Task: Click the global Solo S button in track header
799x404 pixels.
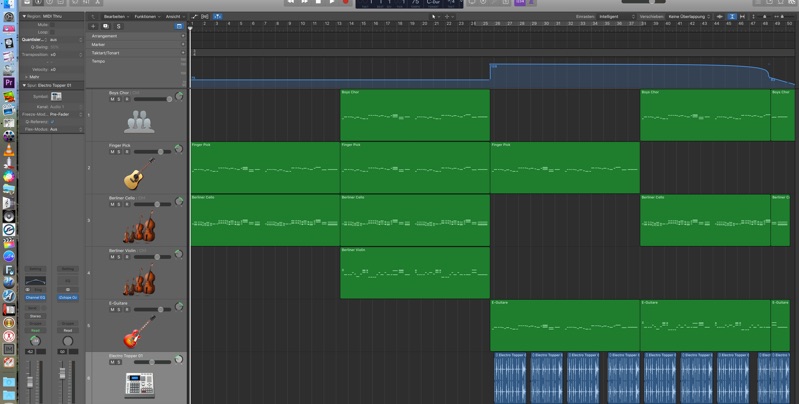Action: (119, 26)
